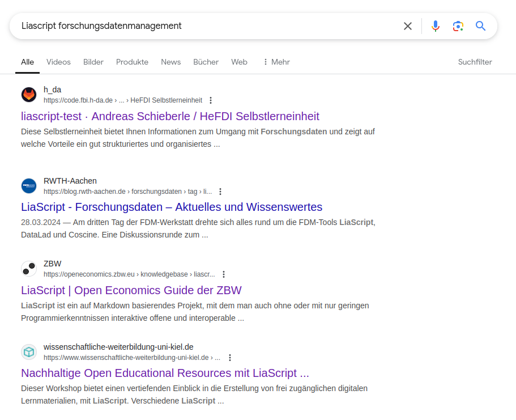Submit search with the magnifying glass icon
Image resolution: width=516 pixels, height=420 pixels.
[480, 26]
